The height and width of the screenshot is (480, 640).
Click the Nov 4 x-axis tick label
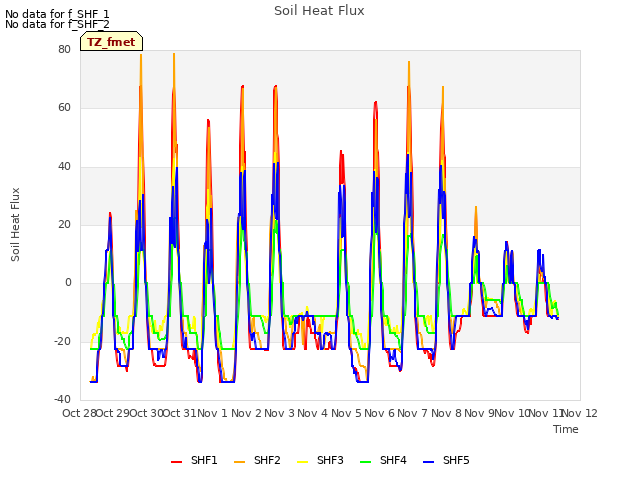(313, 413)
